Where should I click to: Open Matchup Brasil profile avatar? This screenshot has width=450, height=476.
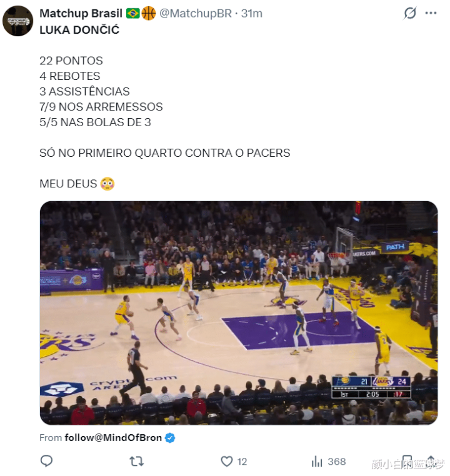pos(17,21)
